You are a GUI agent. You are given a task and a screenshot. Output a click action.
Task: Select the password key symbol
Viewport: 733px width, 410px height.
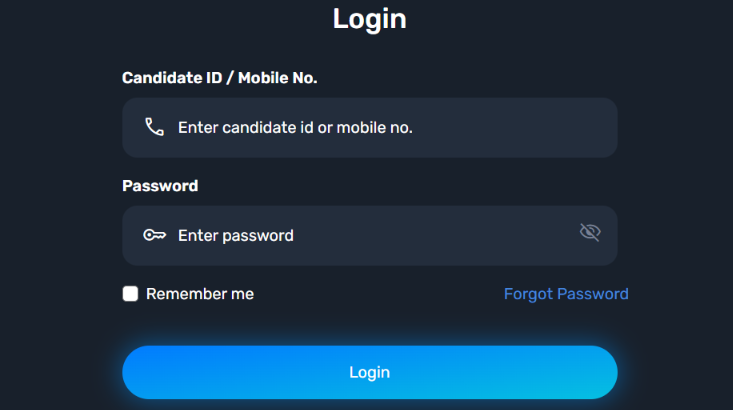click(x=154, y=235)
